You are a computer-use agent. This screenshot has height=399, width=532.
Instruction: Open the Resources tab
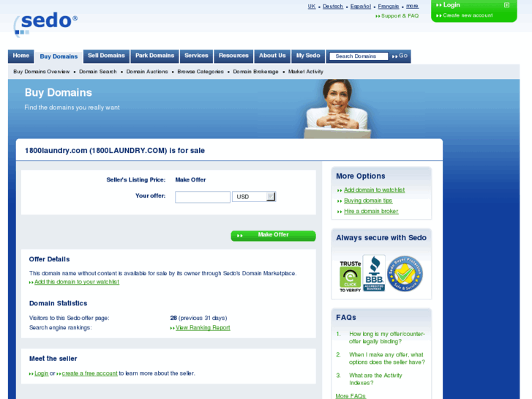pos(233,56)
